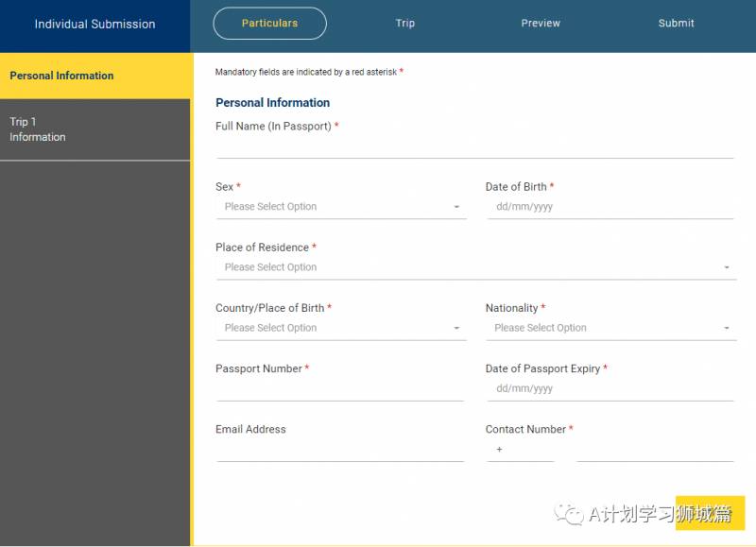
Task: Click the Place of Residence dropdown arrow
Action: click(x=727, y=268)
